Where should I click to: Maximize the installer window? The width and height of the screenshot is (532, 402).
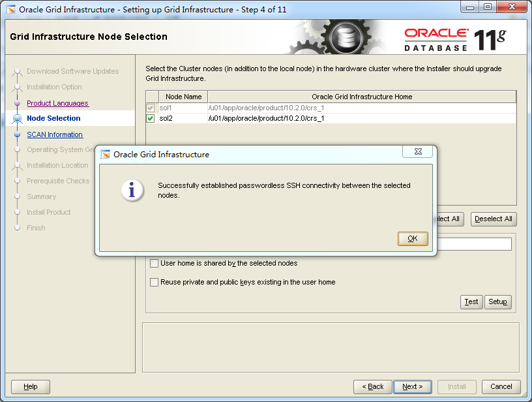pyautogui.click(x=488, y=7)
